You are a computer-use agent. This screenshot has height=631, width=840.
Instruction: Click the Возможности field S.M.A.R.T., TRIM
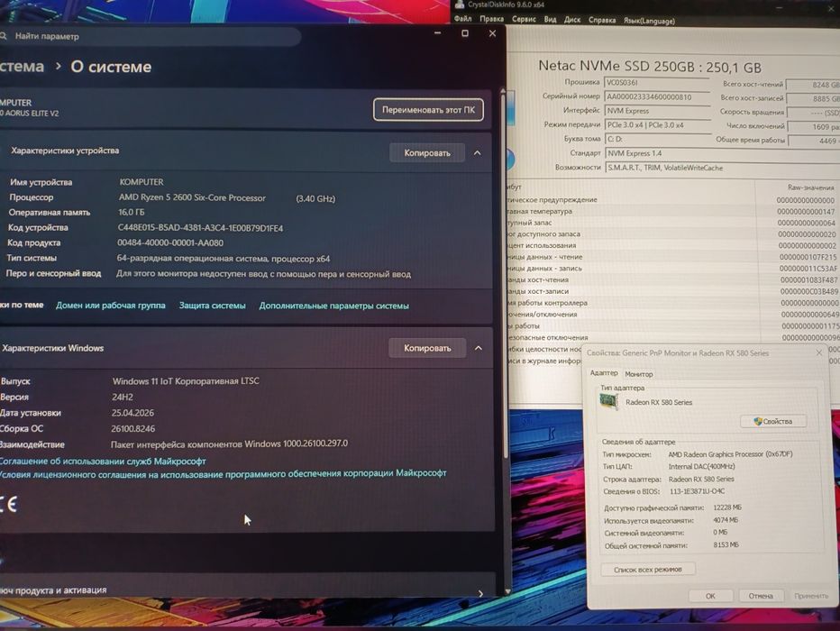723,168
